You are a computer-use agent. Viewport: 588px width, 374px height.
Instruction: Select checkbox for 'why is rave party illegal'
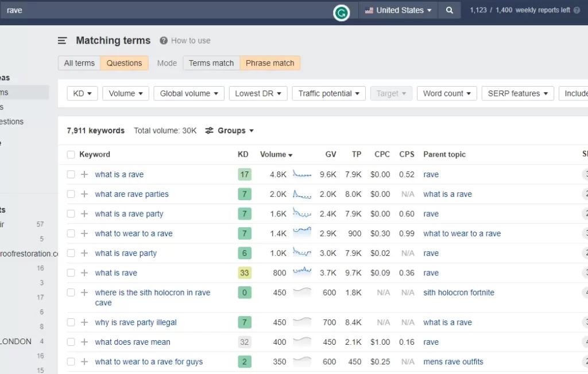pos(71,322)
